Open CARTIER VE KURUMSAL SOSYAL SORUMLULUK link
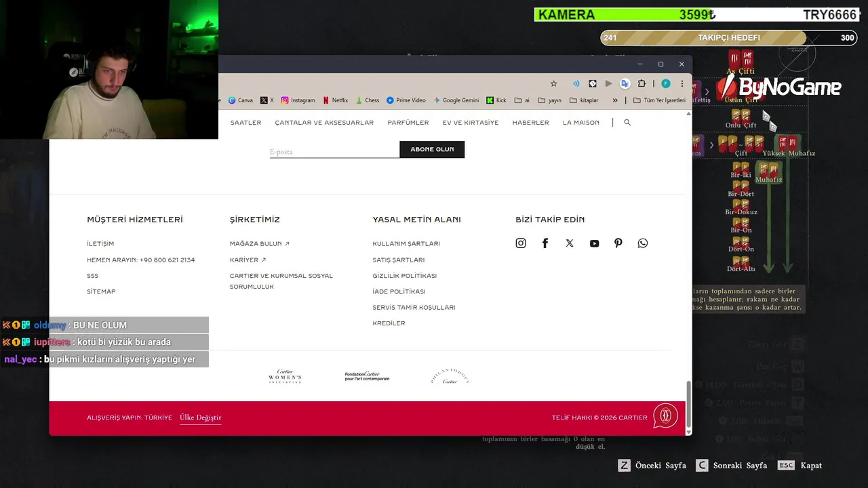 coord(281,281)
